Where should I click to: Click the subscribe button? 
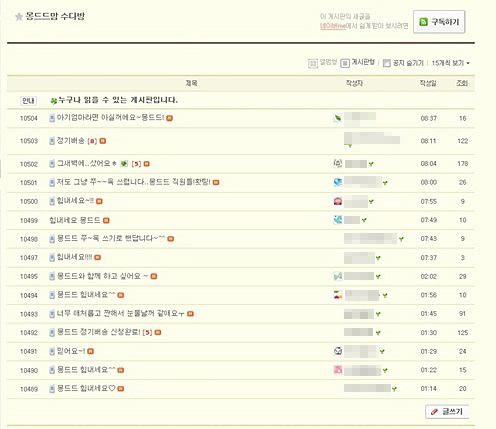(439, 22)
